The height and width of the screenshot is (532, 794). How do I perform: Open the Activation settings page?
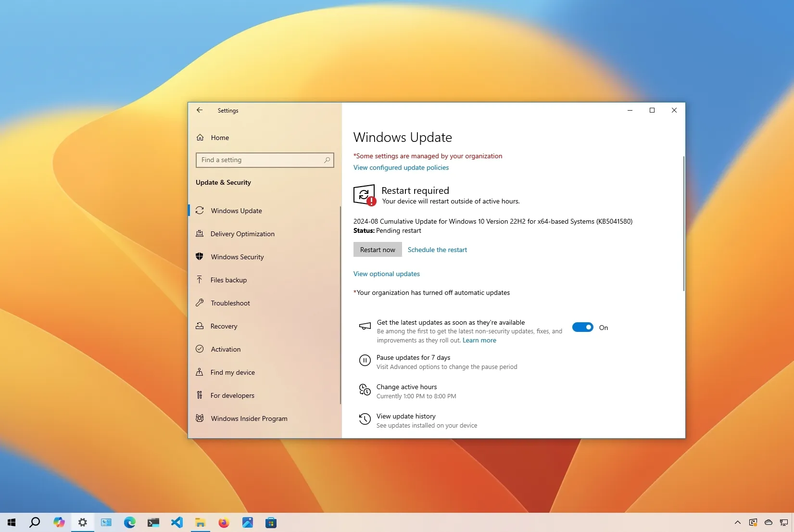265,349
